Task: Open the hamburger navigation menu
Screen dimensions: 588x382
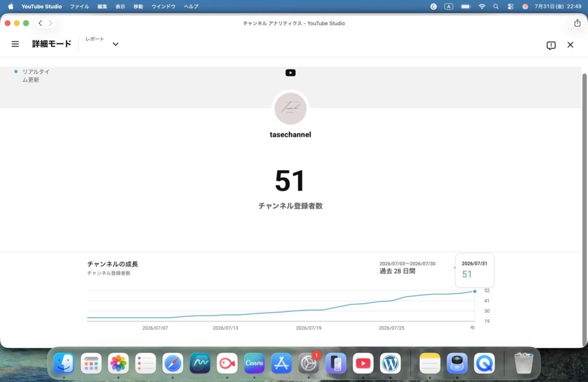Action: [15, 44]
